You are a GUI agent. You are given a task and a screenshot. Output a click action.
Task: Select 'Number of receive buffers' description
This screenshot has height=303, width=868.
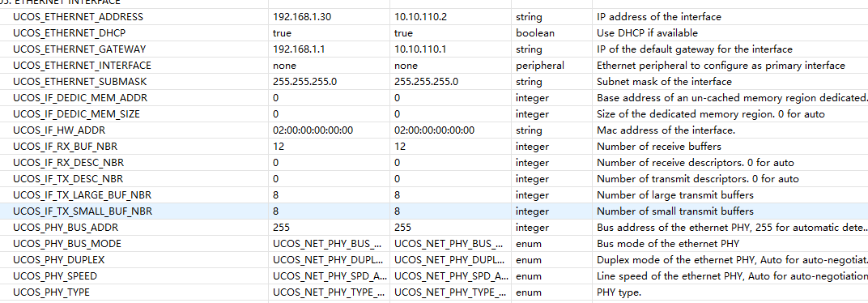659,147
